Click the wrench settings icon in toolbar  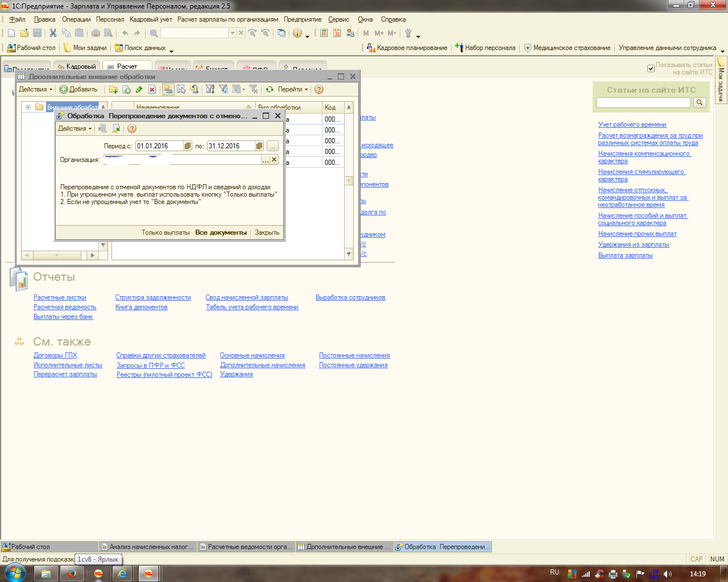click(408, 33)
